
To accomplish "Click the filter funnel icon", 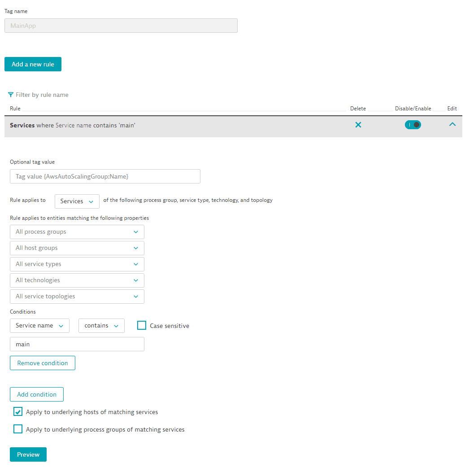I will pyautogui.click(x=11, y=95).
